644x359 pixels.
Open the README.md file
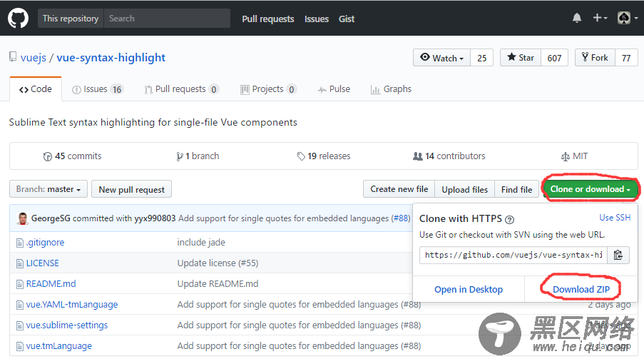pos(51,284)
